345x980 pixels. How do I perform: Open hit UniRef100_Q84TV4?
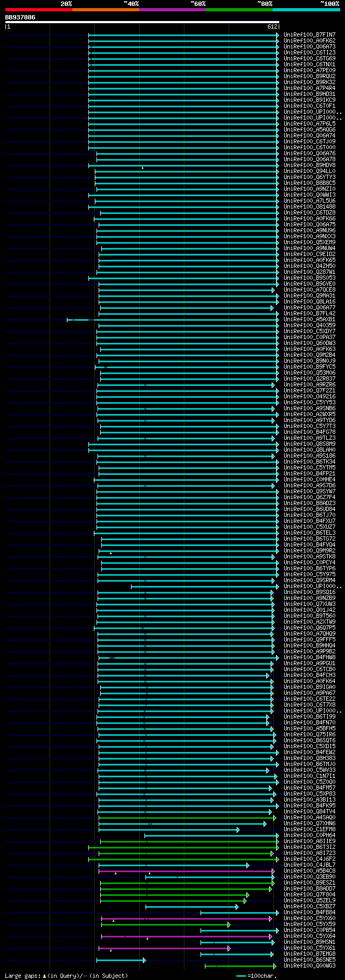[309, 811]
